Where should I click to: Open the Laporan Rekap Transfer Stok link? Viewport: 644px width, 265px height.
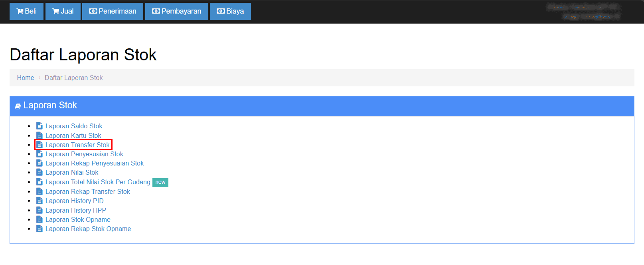tap(88, 191)
